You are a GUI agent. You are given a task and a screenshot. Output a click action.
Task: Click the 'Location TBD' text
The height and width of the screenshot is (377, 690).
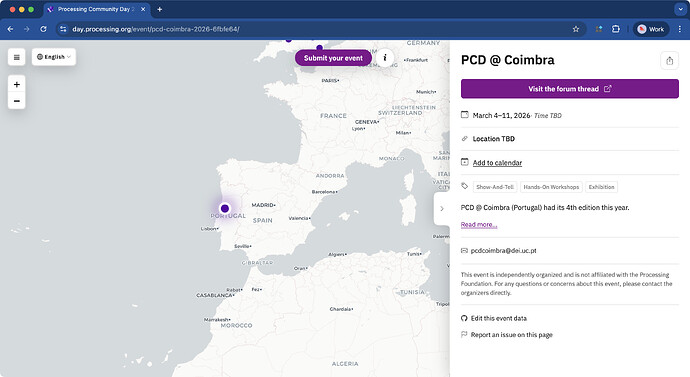coord(494,139)
